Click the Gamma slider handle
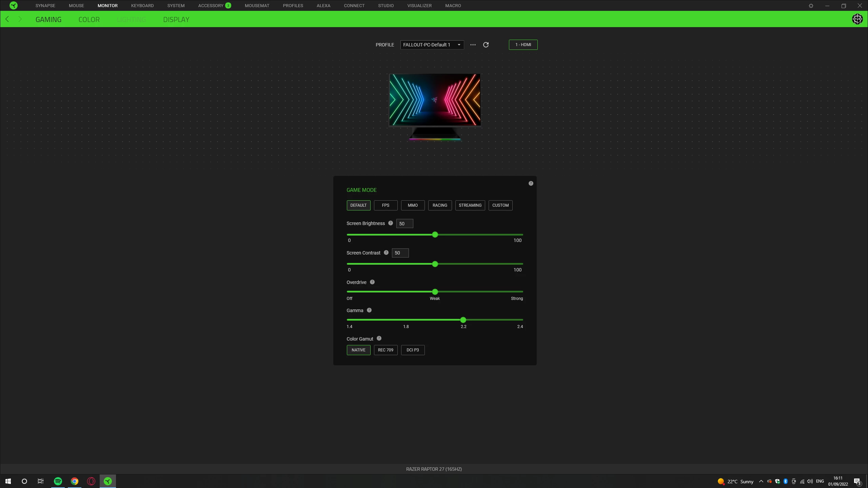The width and height of the screenshot is (868, 488). [463, 320]
